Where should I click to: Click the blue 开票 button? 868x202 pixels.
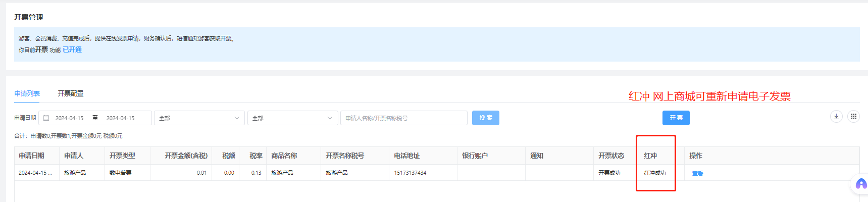click(x=676, y=118)
